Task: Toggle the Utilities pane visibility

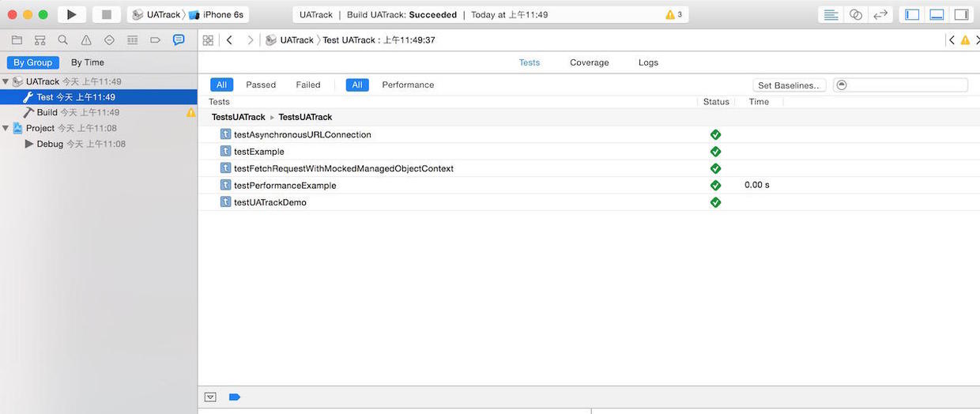Action: (x=961, y=14)
